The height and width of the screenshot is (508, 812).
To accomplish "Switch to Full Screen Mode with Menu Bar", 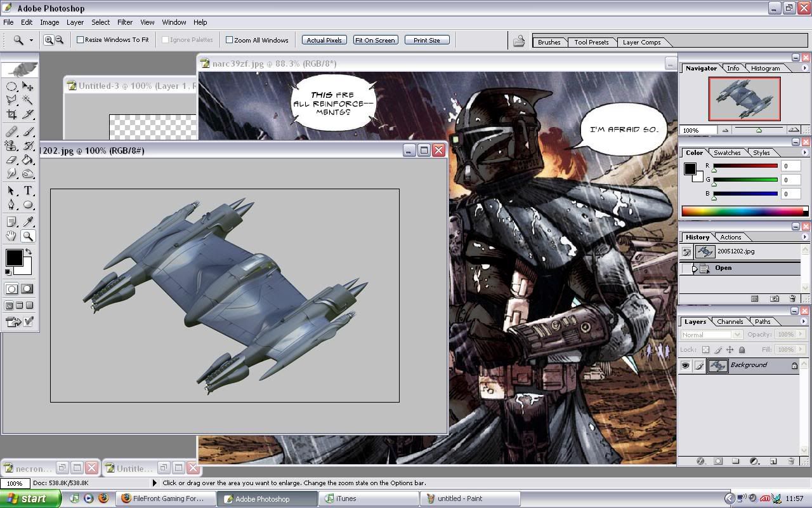I will click(19, 305).
